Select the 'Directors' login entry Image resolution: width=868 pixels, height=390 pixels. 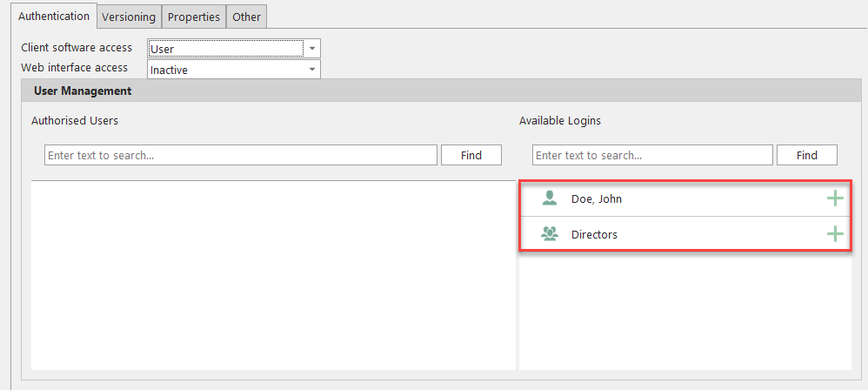click(594, 235)
